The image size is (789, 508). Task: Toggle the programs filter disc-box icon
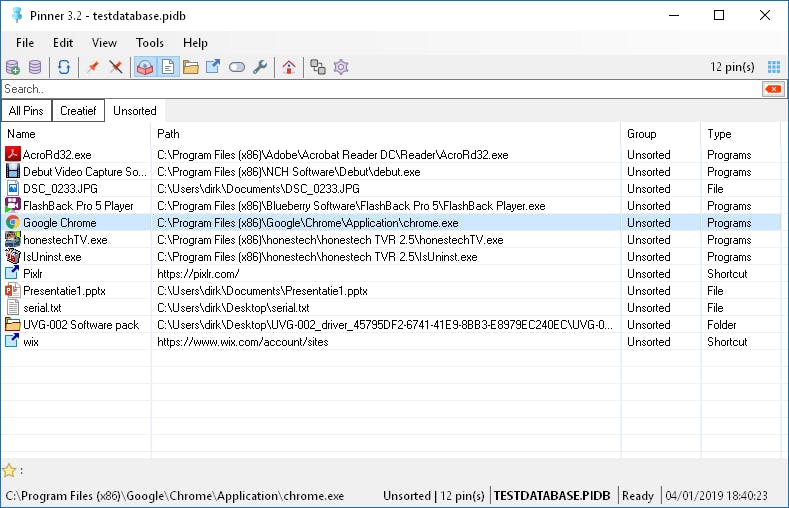coord(145,67)
